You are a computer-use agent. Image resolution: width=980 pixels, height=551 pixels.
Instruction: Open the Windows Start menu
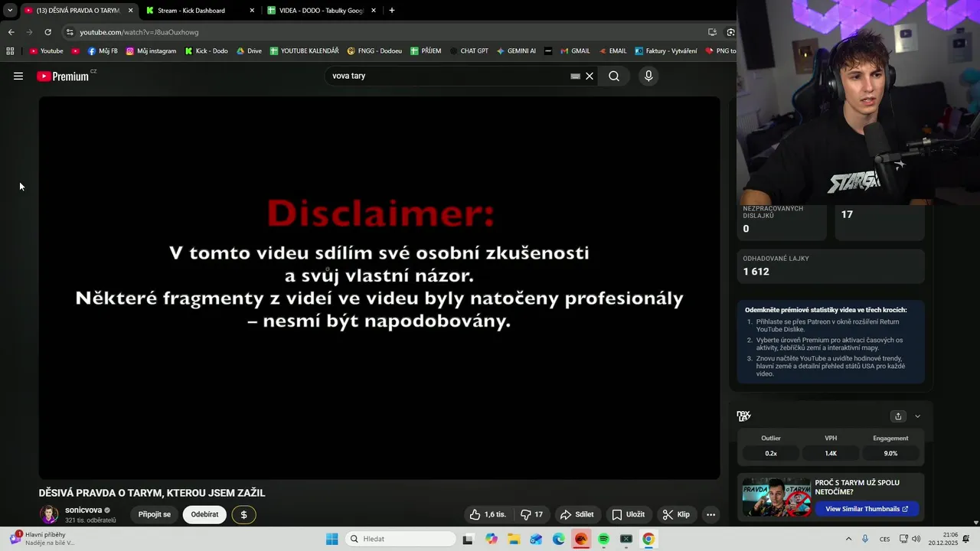tap(332, 539)
